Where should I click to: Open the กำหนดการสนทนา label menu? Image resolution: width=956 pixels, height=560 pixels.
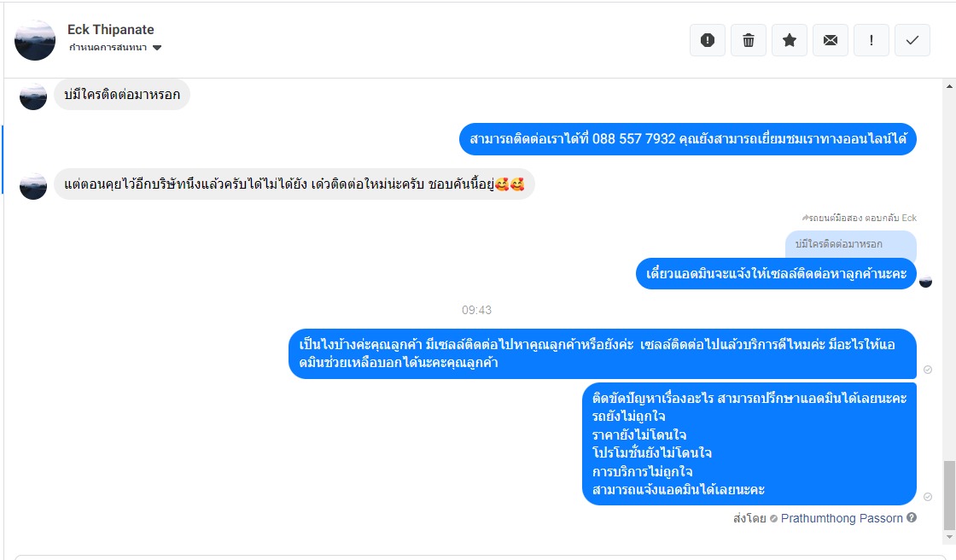[x=108, y=48]
